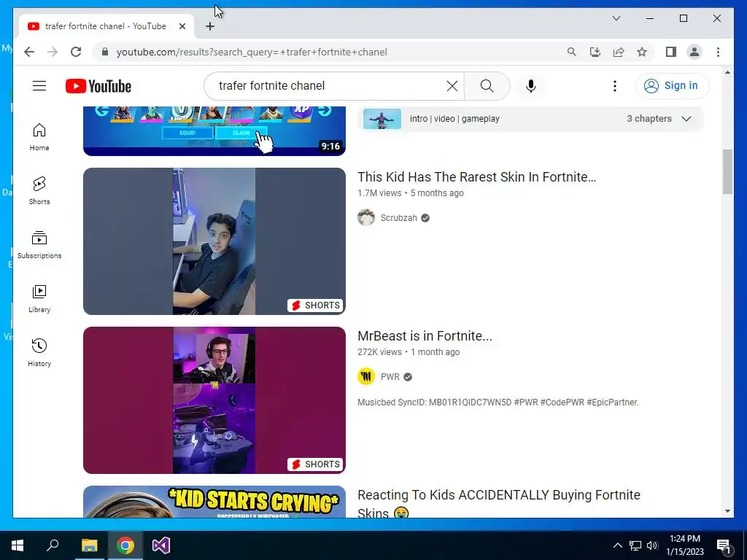The image size is (747, 560).
Task: Open Chrome profile avatar
Action: (x=694, y=52)
